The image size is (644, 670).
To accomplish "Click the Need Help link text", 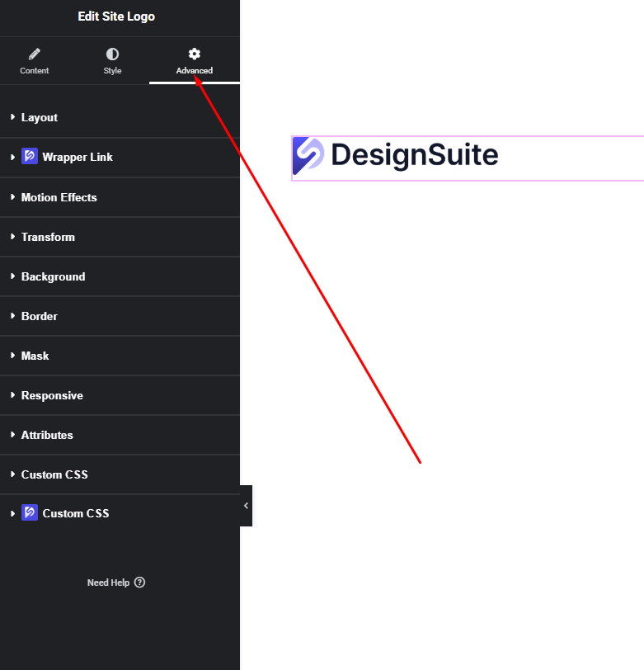I will click(108, 583).
